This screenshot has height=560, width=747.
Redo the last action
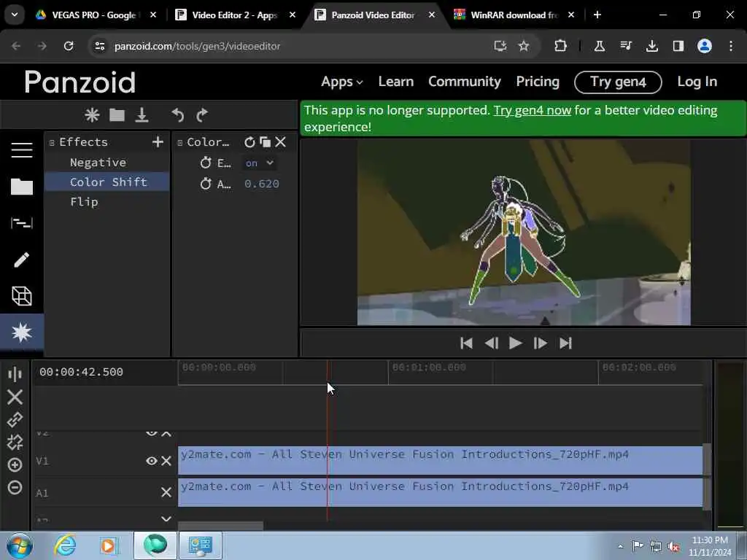pos(202,114)
